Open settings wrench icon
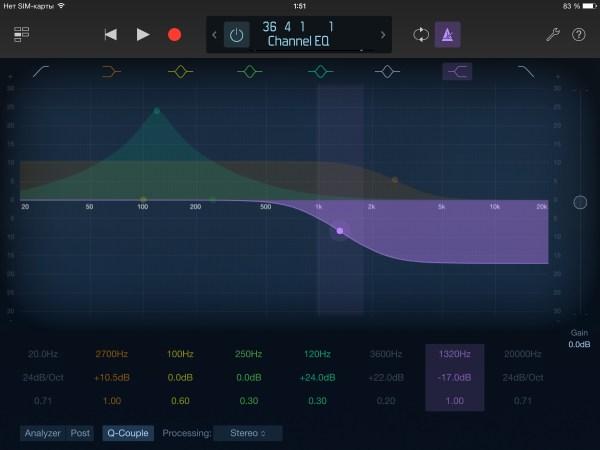The width and height of the screenshot is (600, 450). pyautogui.click(x=553, y=34)
